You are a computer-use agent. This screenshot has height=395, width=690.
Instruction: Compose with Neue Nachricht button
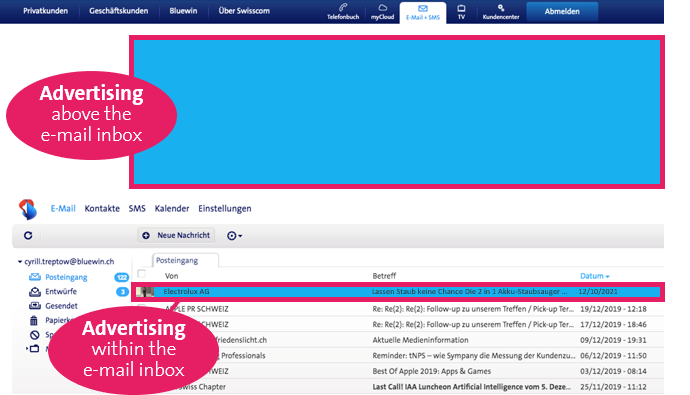tap(176, 235)
